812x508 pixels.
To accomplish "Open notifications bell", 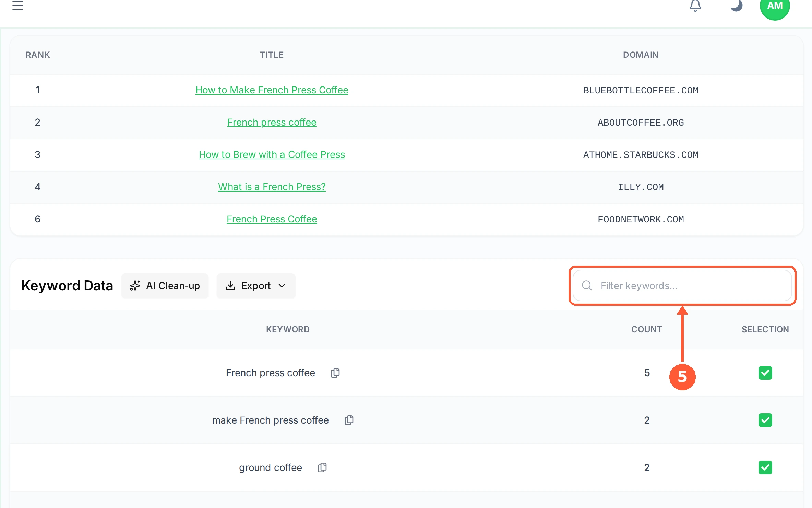I will [695, 5].
